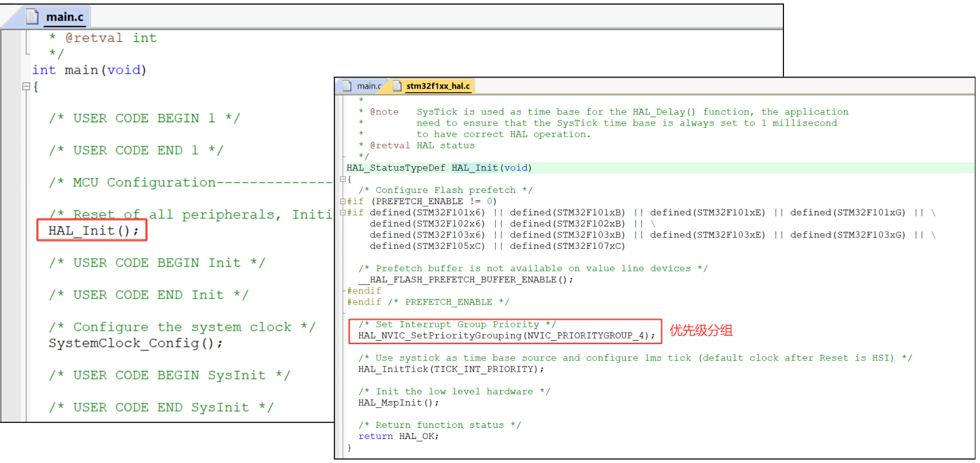Click file icon on back window main.c tab

pyautogui.click(x=32, y=17)
